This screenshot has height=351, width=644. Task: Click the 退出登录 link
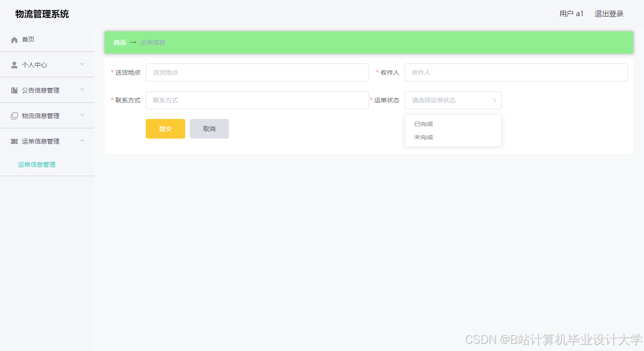point(609,14)
